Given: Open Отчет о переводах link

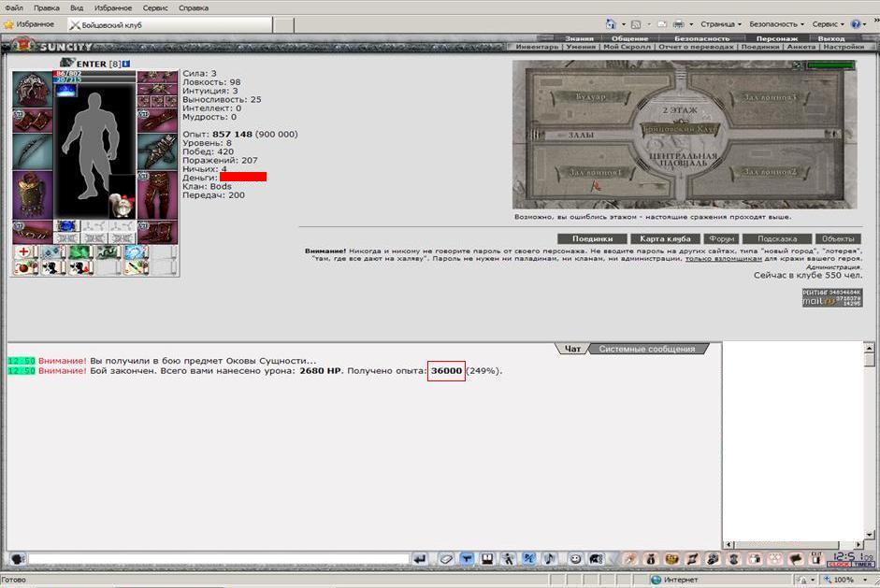Looking at the screenshot, I should tap(696, 47).
